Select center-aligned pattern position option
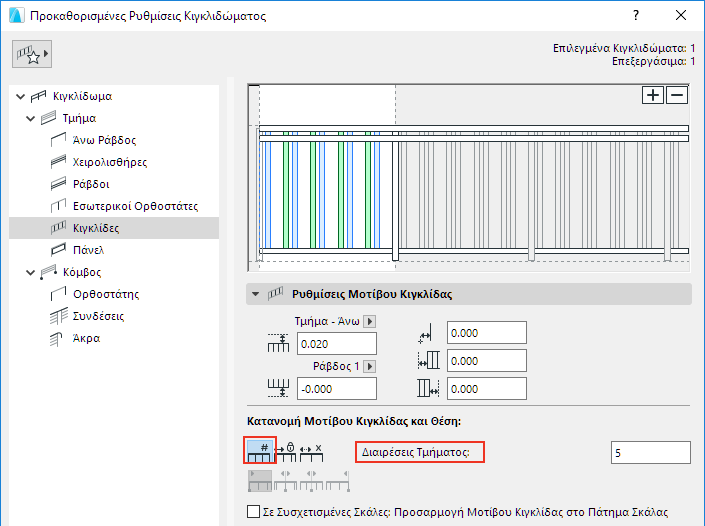The height and width of the screenshot is (526, 705). click(x=286, y=481)
